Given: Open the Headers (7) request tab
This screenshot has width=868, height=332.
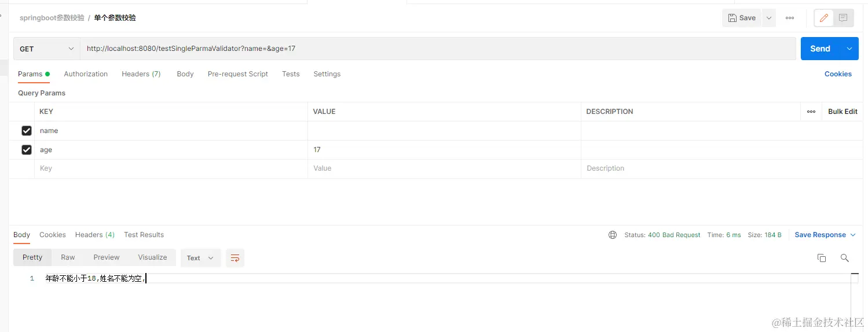Looking at the screenshot, I should (141, 74).
